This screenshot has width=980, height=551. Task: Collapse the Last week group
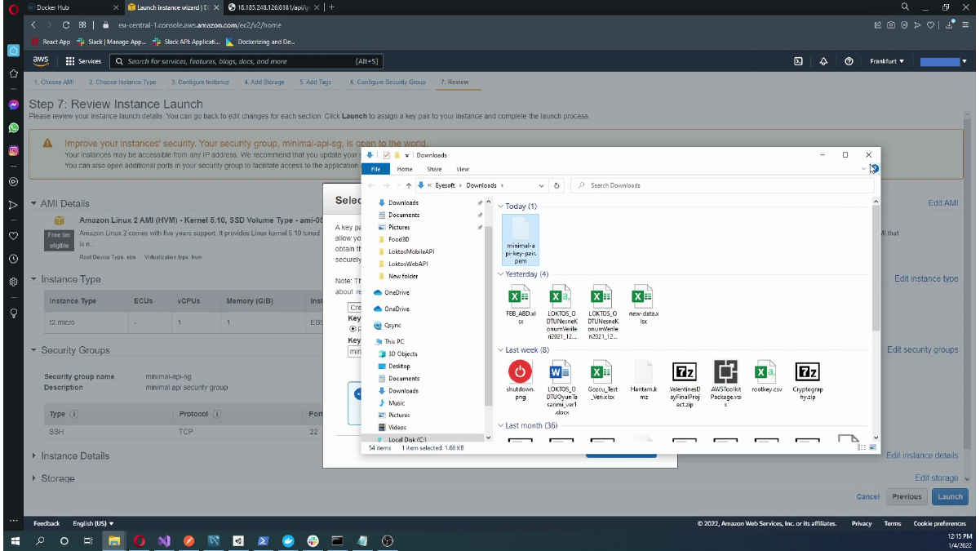coord(501,350)
